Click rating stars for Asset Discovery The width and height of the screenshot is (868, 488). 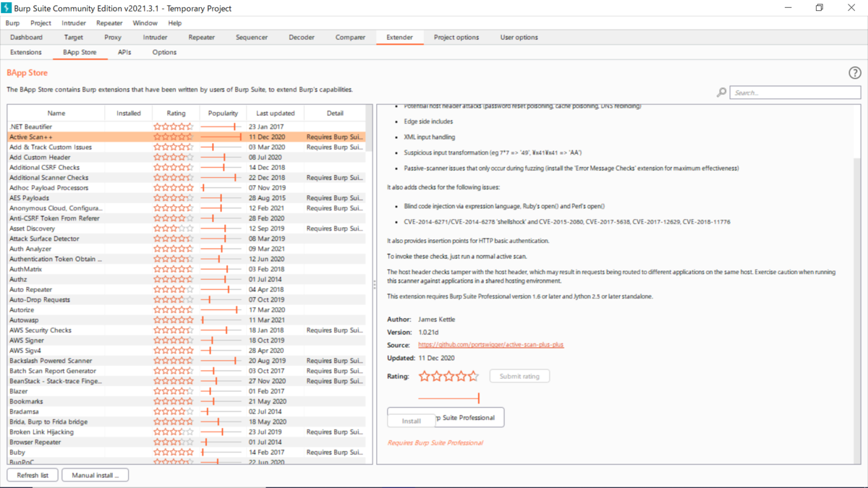click(174, 228)
